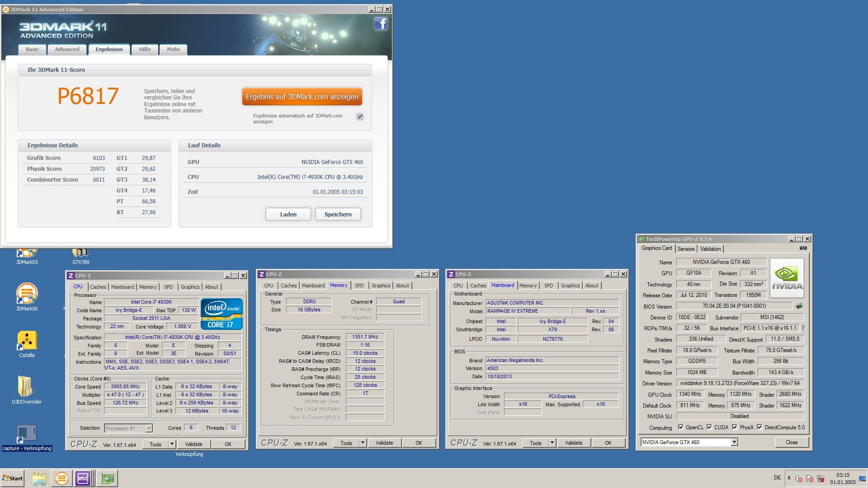Viewport: 868px width, 488px height.
Task: Open the Windows Start button
Action: tap(13, 479)
